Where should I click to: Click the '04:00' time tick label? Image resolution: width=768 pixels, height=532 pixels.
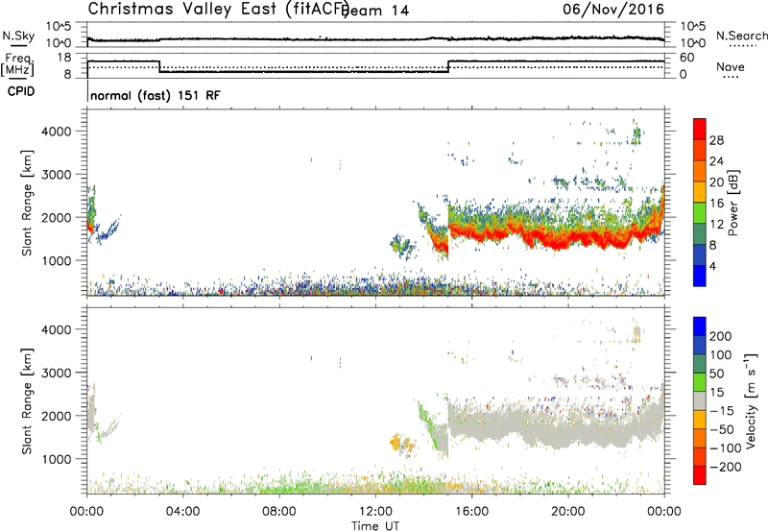[x=182, y=512]
